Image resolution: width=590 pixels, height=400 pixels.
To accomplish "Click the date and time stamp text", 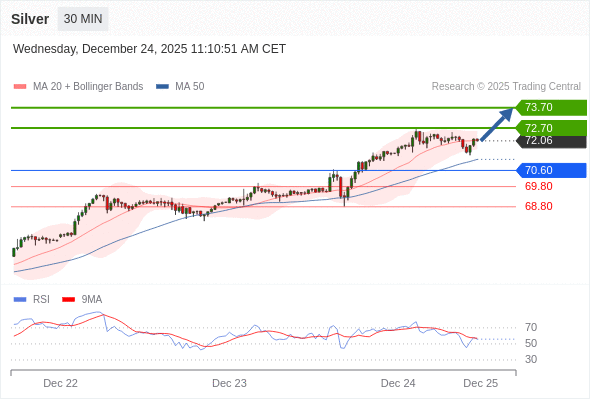I will (x=149, y=49).
